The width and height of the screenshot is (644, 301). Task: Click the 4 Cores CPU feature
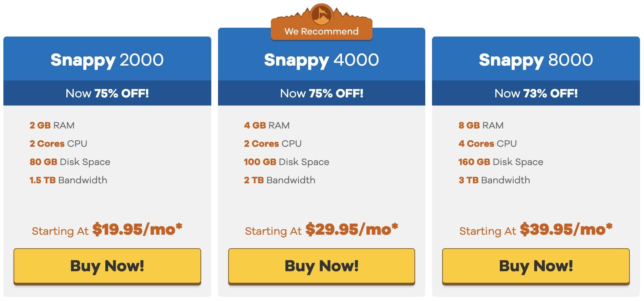point(488,144)
